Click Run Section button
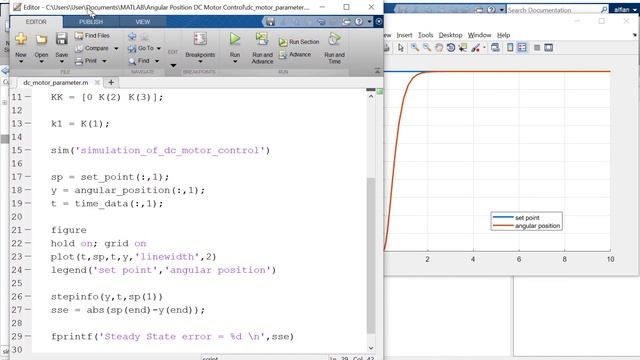Image resolution: width=640 pixels, height=360 pixels. [x=299, y=42]
